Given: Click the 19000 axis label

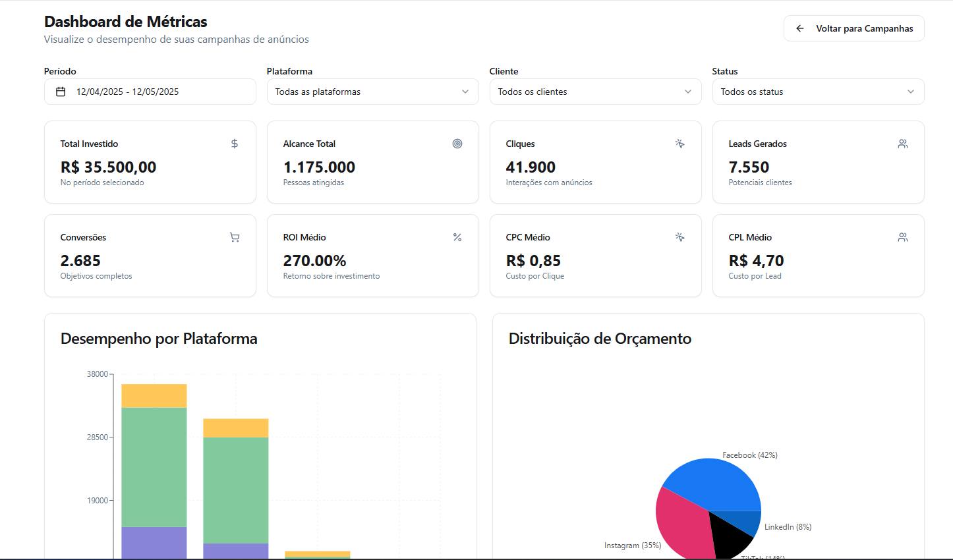Looking at the screenshot, I should [97, 501].
